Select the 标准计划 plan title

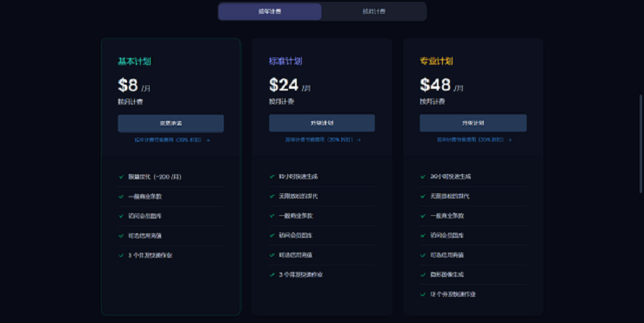click(285, 61)
